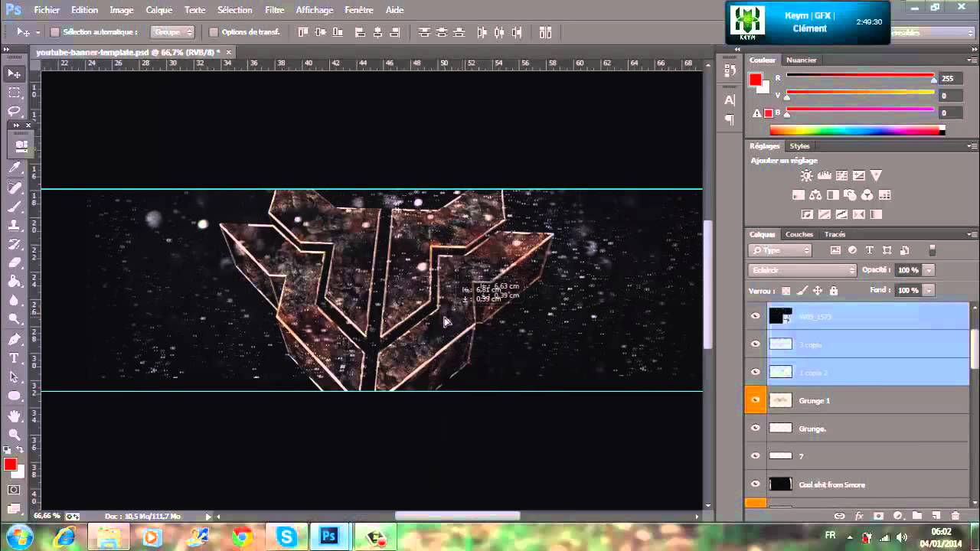Open the Groupe auto-select dropdown
The height and width of the screenshot is (551, 980).
click(172, 32)
